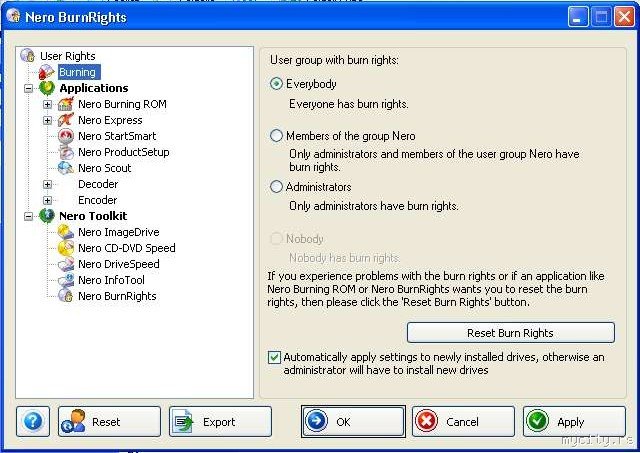Image resolution: width=640 pixels, height=453 pixels.
Task: Click the Reset Burn Rights button
Action: click(x=511, y=333)
